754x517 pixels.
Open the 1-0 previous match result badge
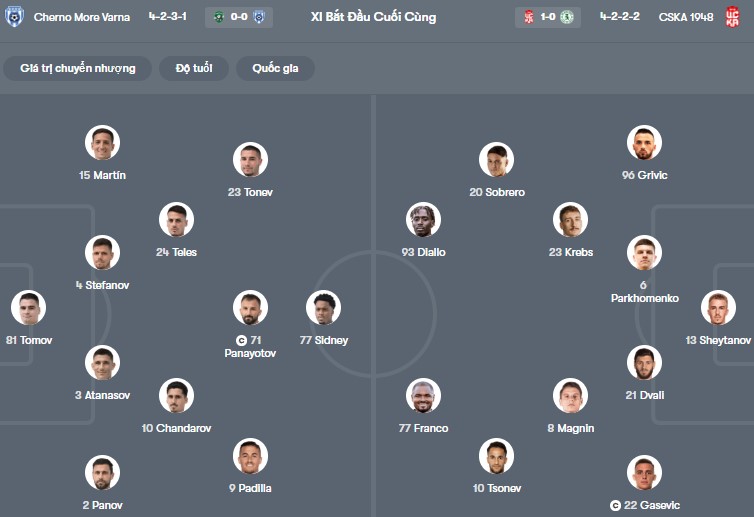[546, 17]
